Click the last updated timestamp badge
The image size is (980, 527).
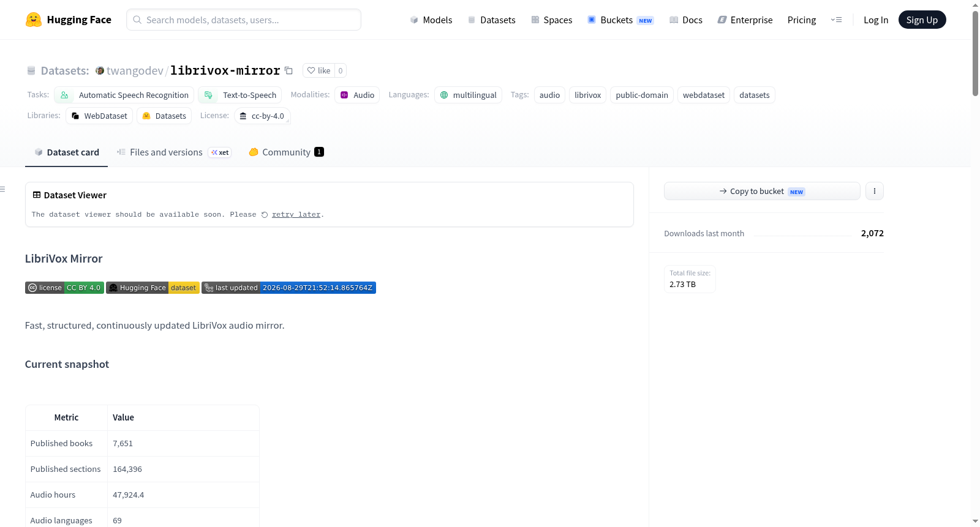[x=288, y=288]
